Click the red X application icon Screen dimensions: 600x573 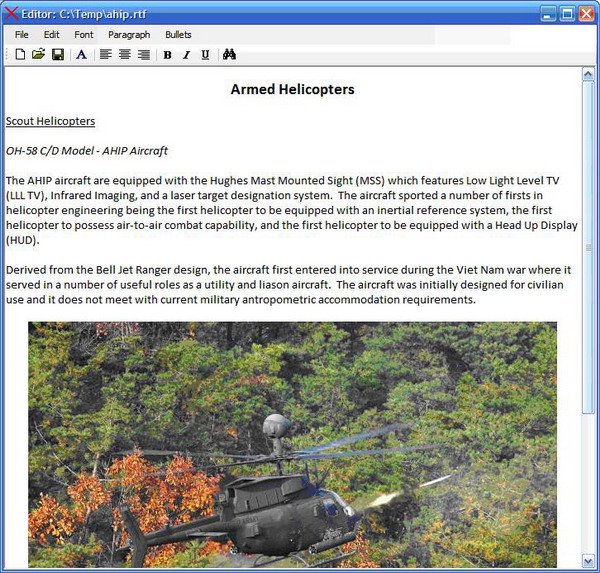11,13
